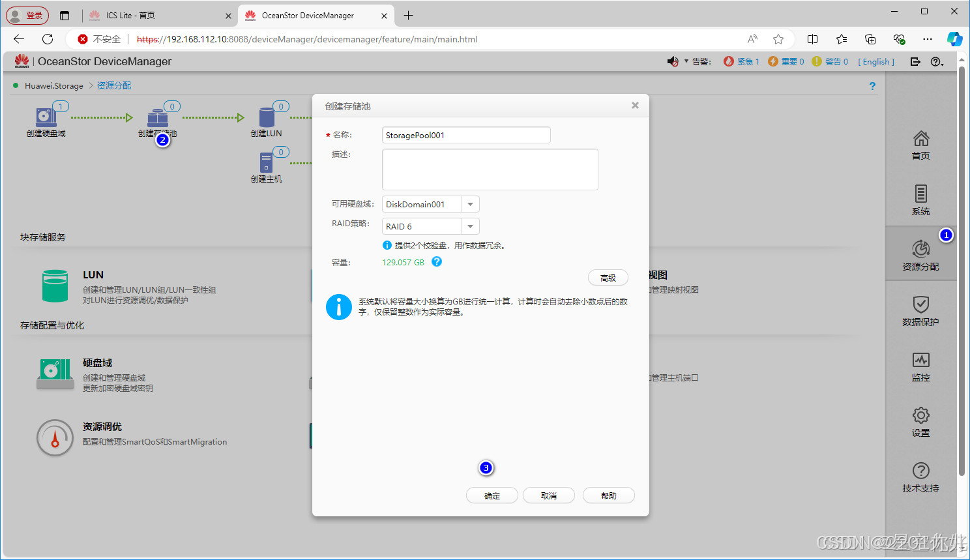The image size is (970, 560).
Task: Open browser settings and more menu
Action: (928, 39)
